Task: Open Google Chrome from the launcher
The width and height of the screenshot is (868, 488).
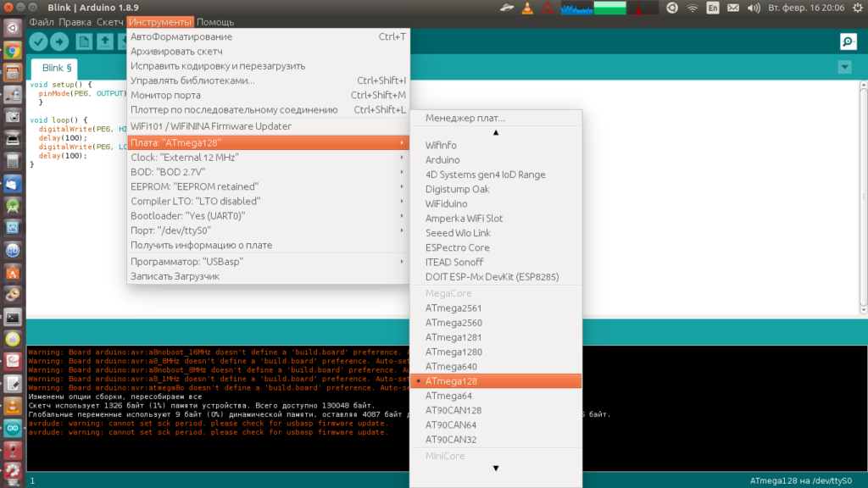Action: click(13, 50)
